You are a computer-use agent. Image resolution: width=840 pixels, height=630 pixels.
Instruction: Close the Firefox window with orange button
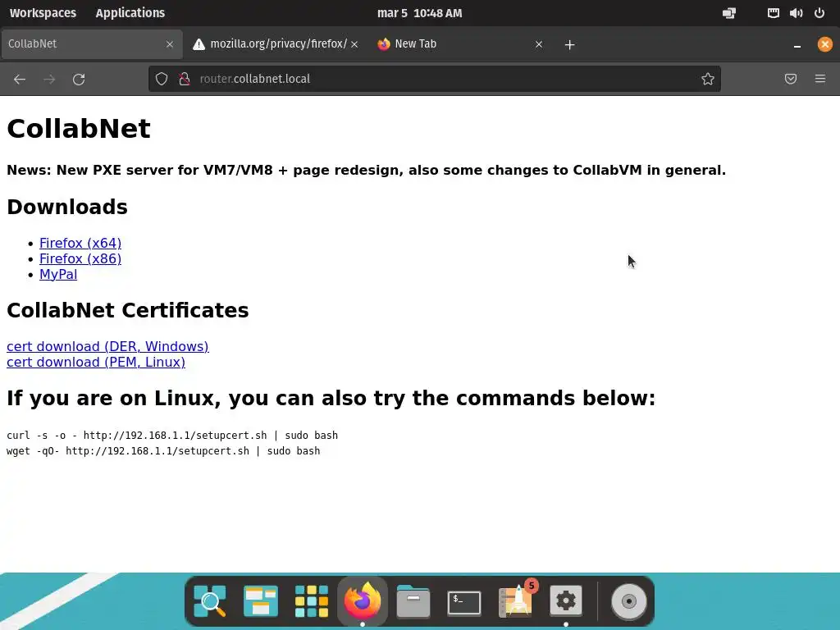coord(825,44)
